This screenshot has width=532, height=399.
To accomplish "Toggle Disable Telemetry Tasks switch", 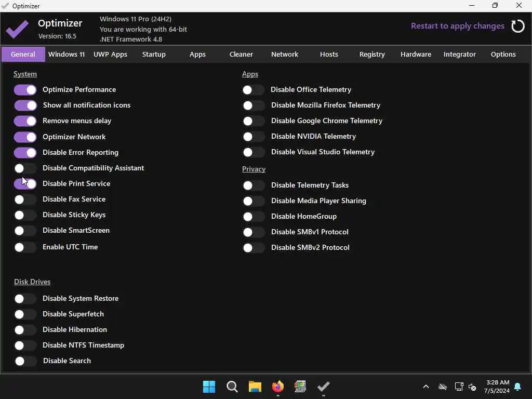I will 254,185.
